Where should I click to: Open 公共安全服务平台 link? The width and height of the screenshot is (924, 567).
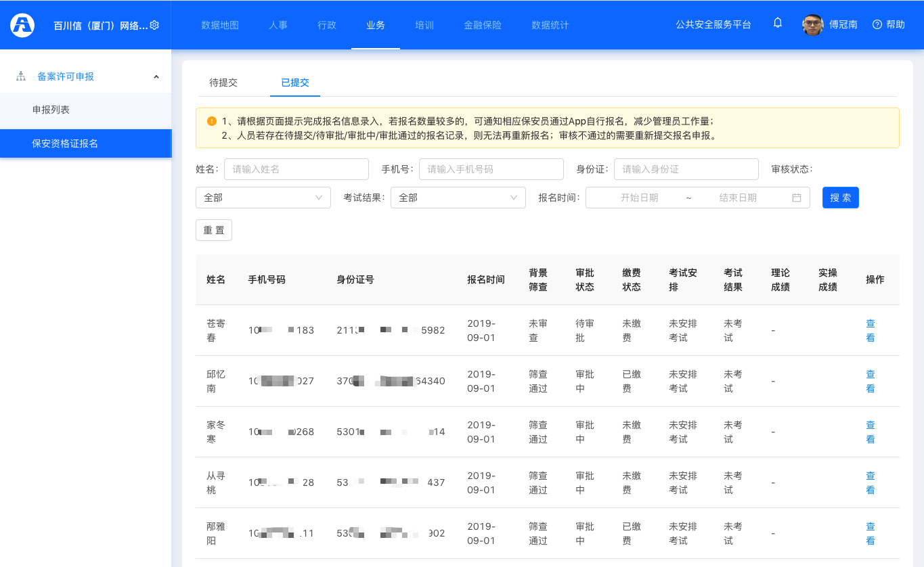[x=713, y=24]
